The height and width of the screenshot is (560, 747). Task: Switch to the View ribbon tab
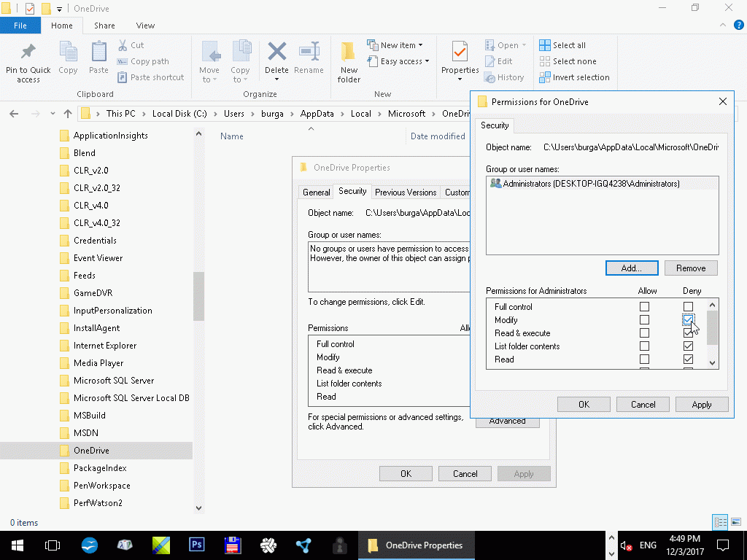[145, 26]
